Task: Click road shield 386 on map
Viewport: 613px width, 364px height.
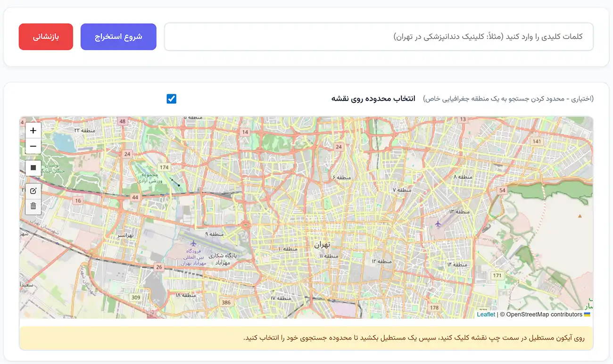Action: click(x=226, y=302)
